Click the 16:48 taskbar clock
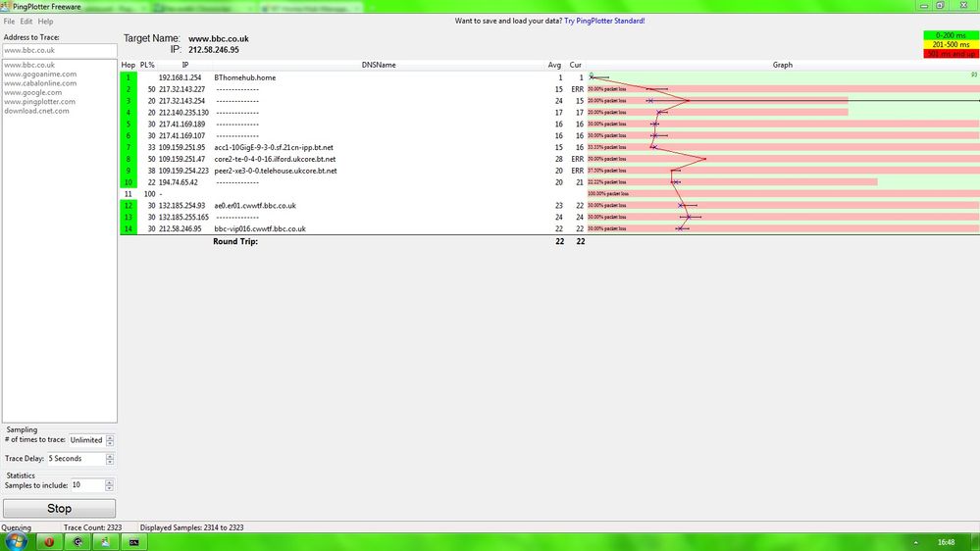 tap(947, 542)
